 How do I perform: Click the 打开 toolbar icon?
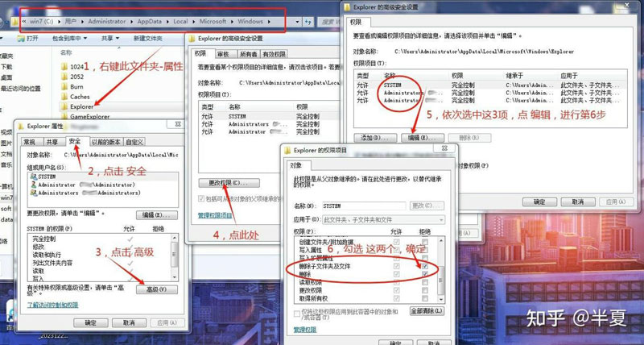coord(21,38)
